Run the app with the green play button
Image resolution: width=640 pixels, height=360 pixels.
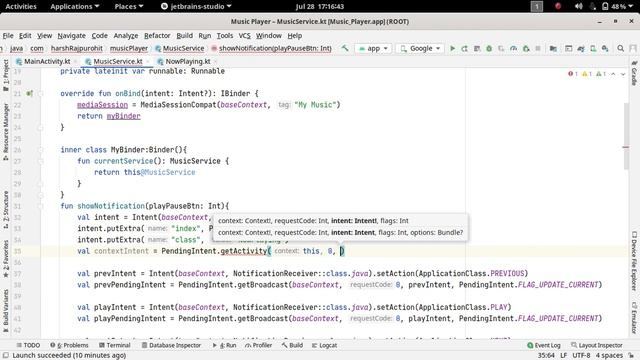click(x=452, y=48)
